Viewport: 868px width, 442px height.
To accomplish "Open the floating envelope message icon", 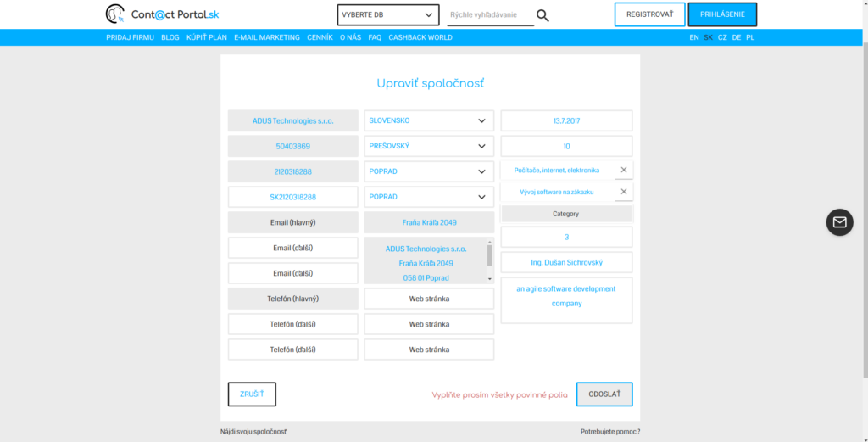I will 839,222.
